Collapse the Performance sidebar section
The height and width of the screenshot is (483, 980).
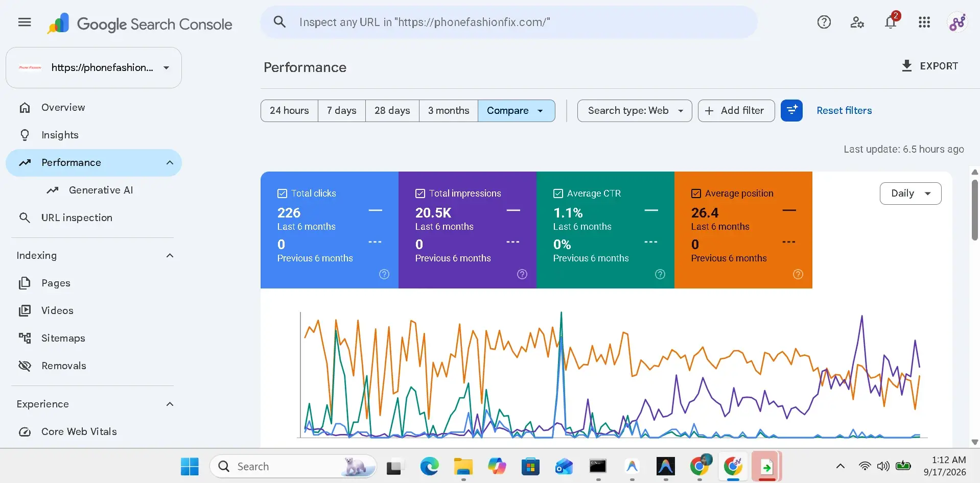click(x=170, y=162)
